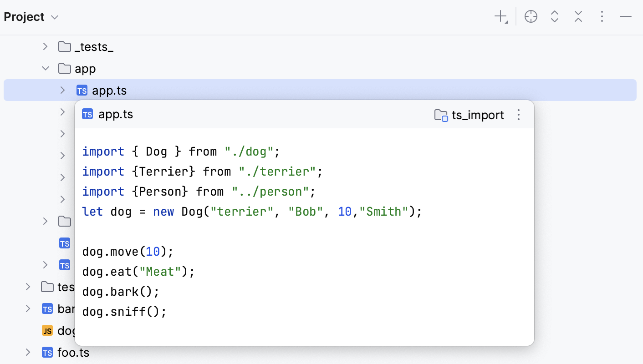Click the Select Opened File target icon

click(x=531, y=16)
